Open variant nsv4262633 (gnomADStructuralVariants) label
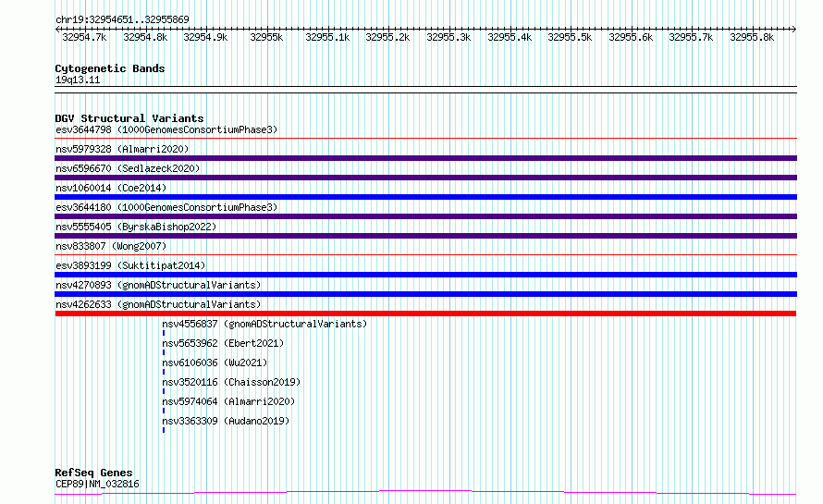 (158, 304)
